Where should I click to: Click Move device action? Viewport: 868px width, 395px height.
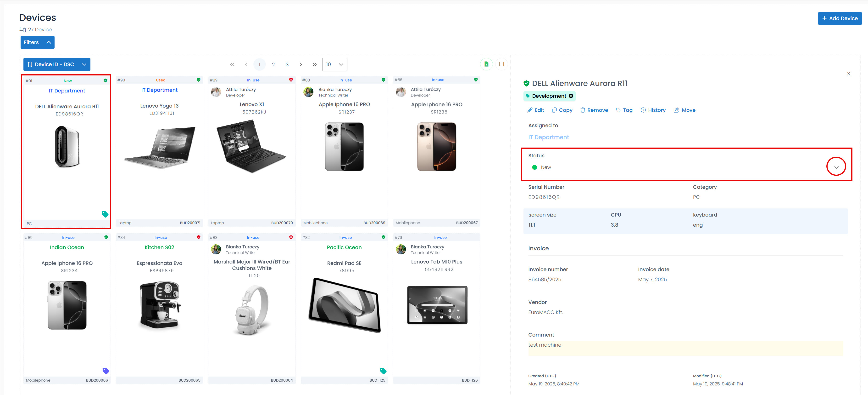(684, 110)
